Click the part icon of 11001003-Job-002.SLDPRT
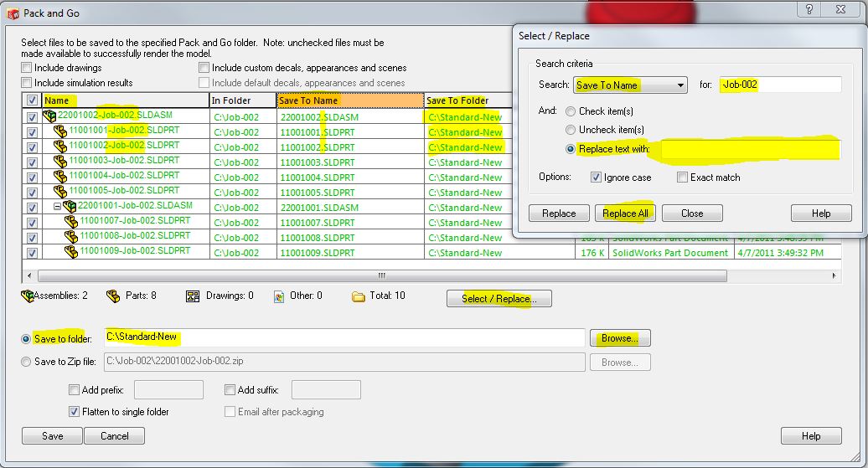868x468 pixels. click(x=60, y=162)
